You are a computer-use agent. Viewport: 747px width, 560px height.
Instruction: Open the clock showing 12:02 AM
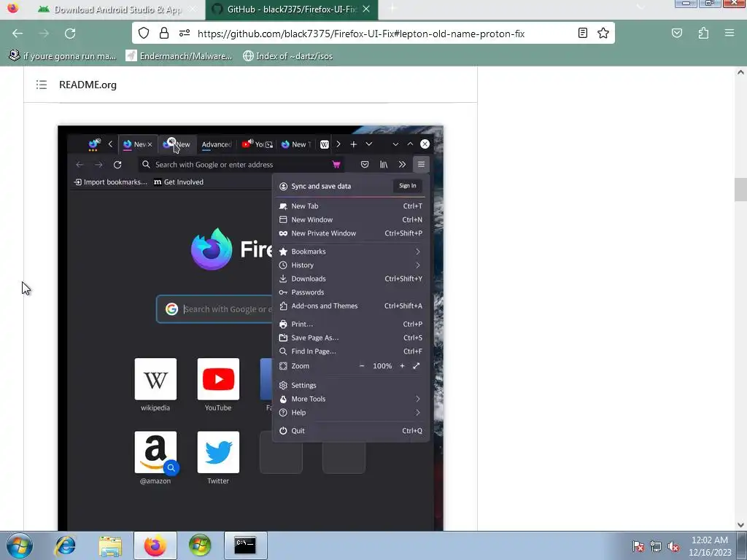709,545
